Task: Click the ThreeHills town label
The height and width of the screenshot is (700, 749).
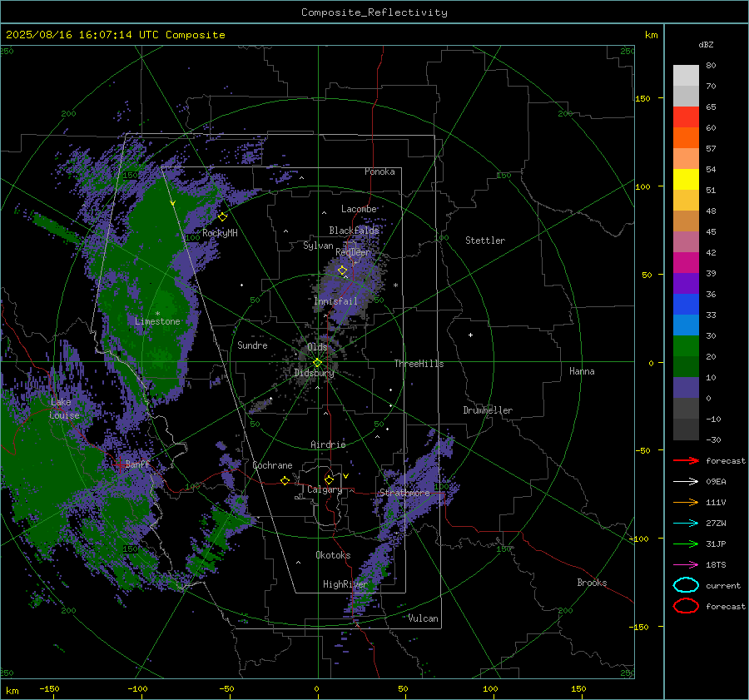Action: [x=419, y=364]
